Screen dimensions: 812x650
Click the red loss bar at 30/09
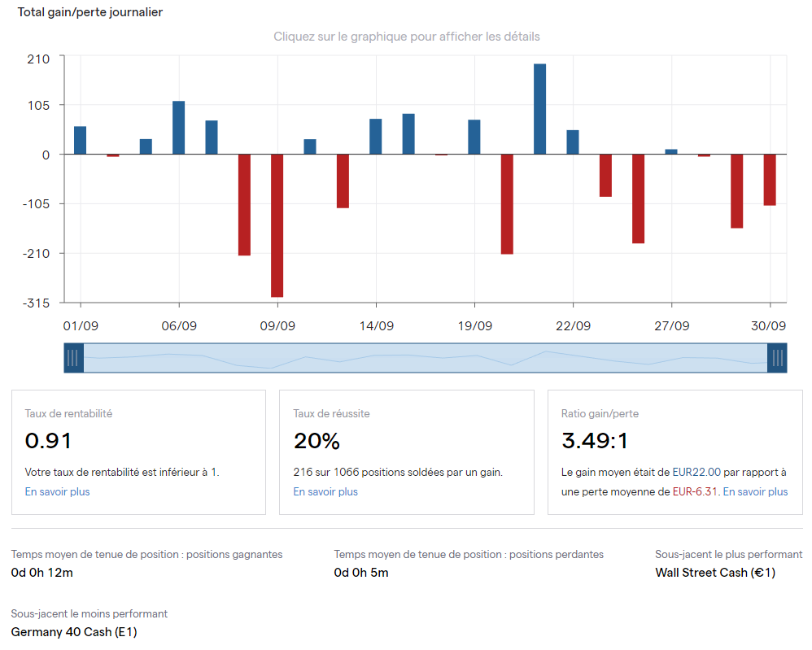(770, 180)
